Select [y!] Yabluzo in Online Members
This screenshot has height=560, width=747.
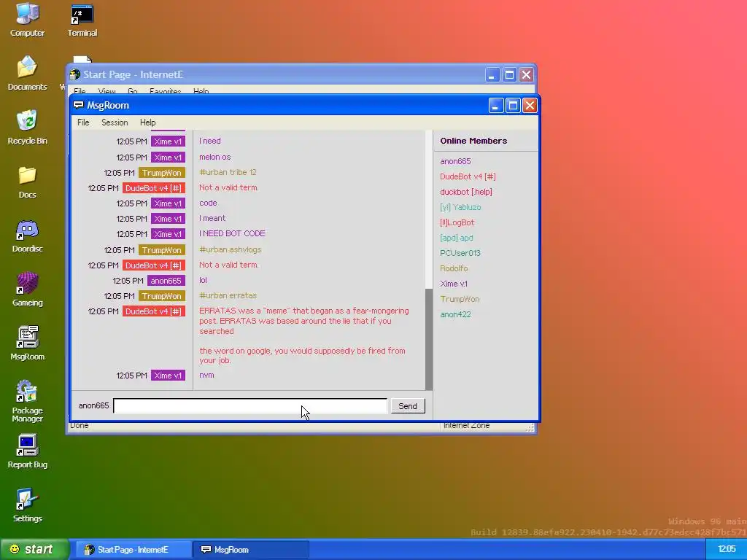[x=460, y=207]
